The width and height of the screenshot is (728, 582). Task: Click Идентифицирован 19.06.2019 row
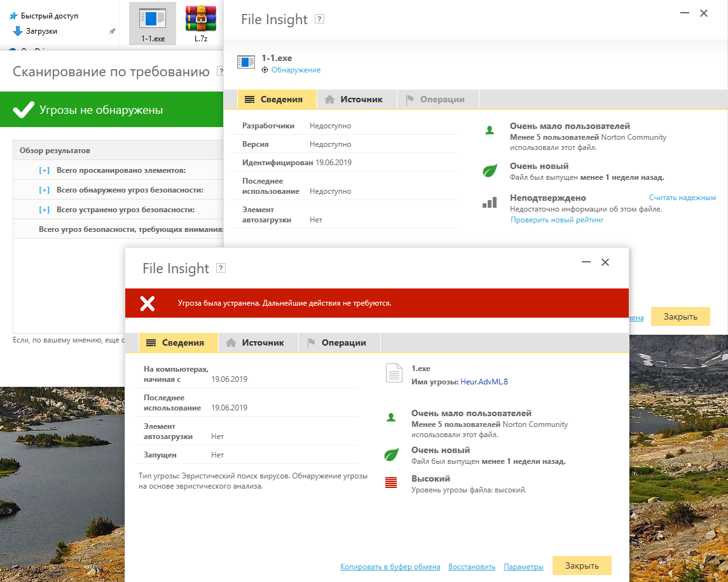(343, 163)
